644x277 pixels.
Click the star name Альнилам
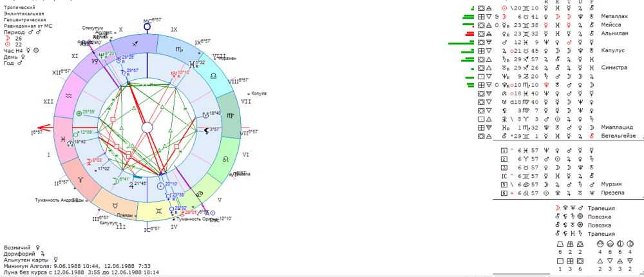pyautogui.click(x=614, y=33)
